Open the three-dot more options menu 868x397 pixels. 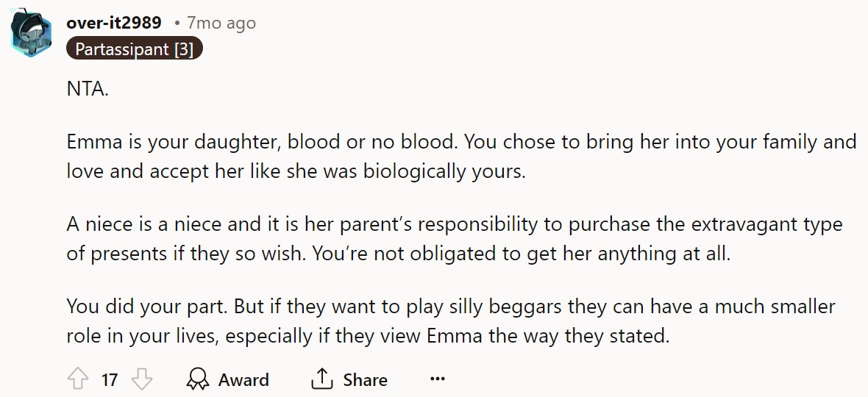(x=438, y=379)
